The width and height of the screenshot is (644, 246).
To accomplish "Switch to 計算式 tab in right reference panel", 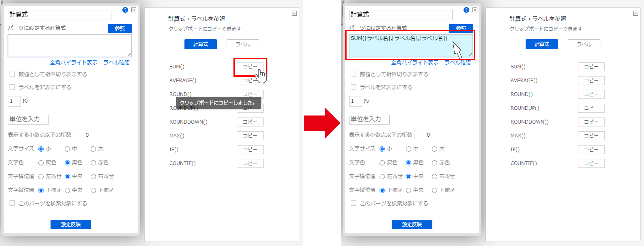I will (x=542, y=44).
